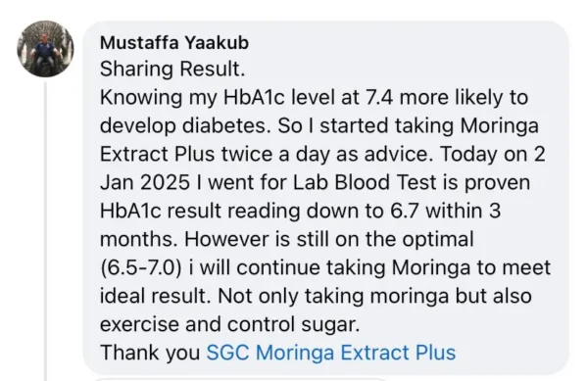The height and width of the screenshot is (381, 588).
Task: Click the "Lab Blood Test" phrase
Action: tap(365, 182)
